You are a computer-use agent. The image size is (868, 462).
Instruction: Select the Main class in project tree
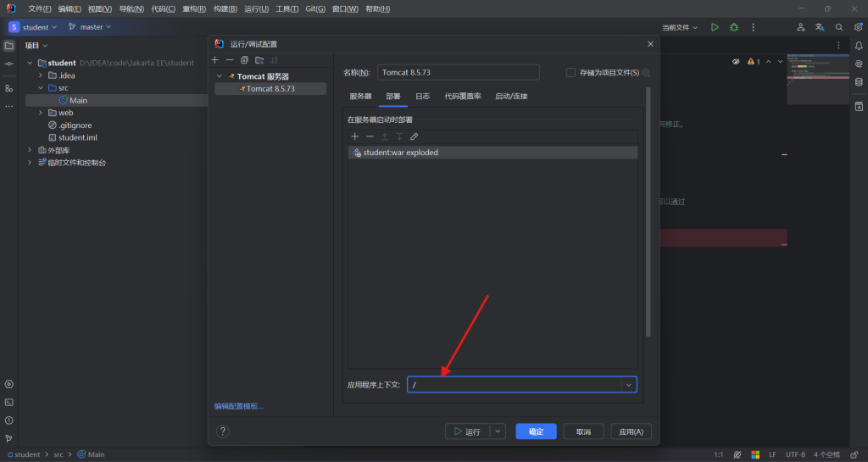click(x=78, y=100)
